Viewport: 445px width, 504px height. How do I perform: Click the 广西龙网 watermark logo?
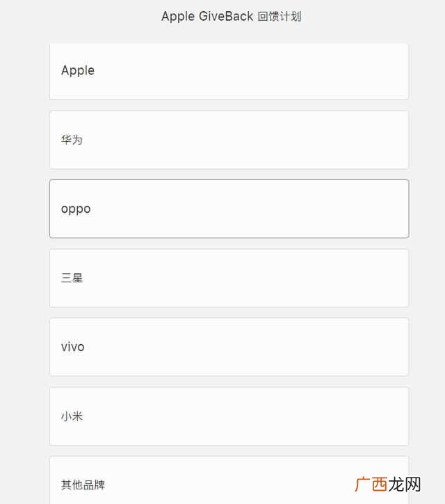388,485
